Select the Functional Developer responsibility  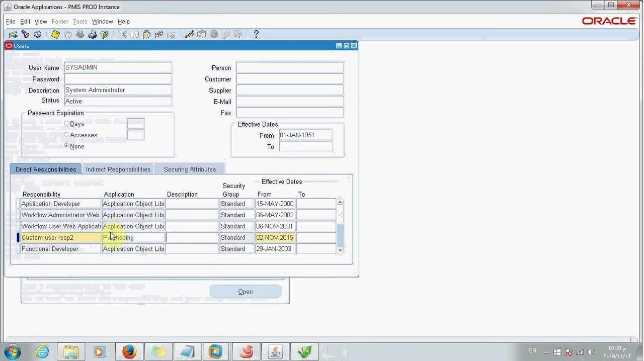click(x=60, y=249)
